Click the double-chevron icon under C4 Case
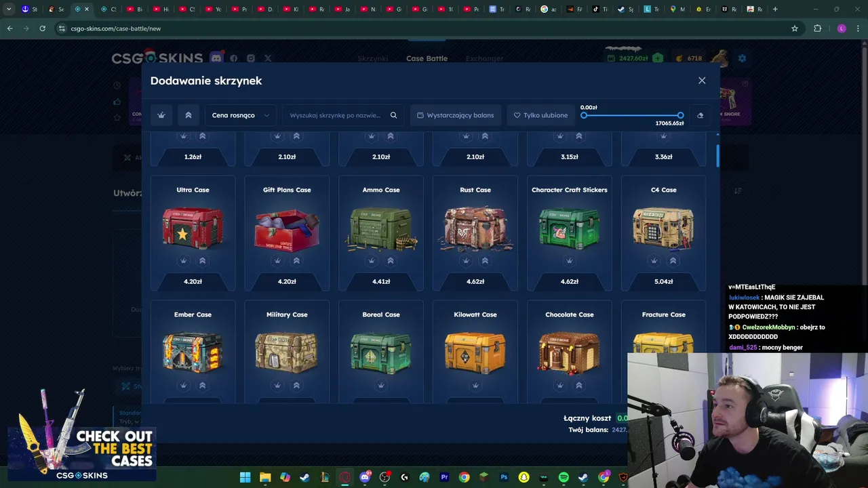 673,261
